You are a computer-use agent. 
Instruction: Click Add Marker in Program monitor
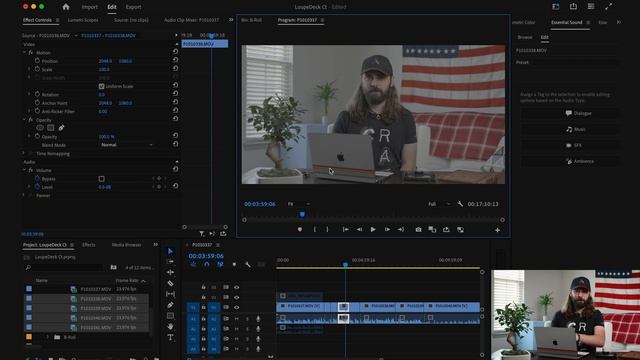(300, 230)
